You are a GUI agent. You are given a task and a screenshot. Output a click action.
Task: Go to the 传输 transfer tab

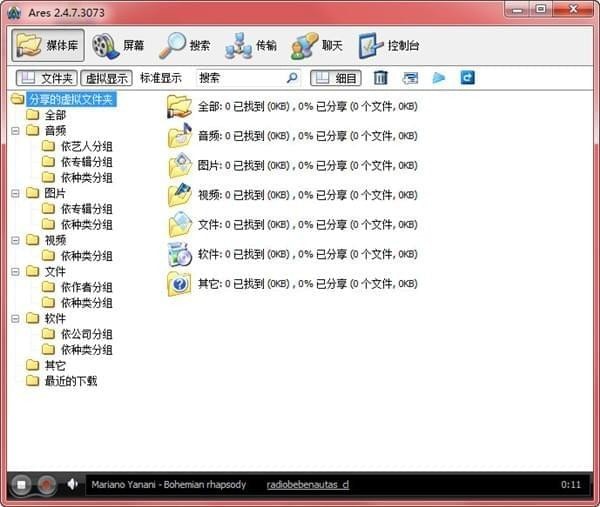[x=251, y=45]
